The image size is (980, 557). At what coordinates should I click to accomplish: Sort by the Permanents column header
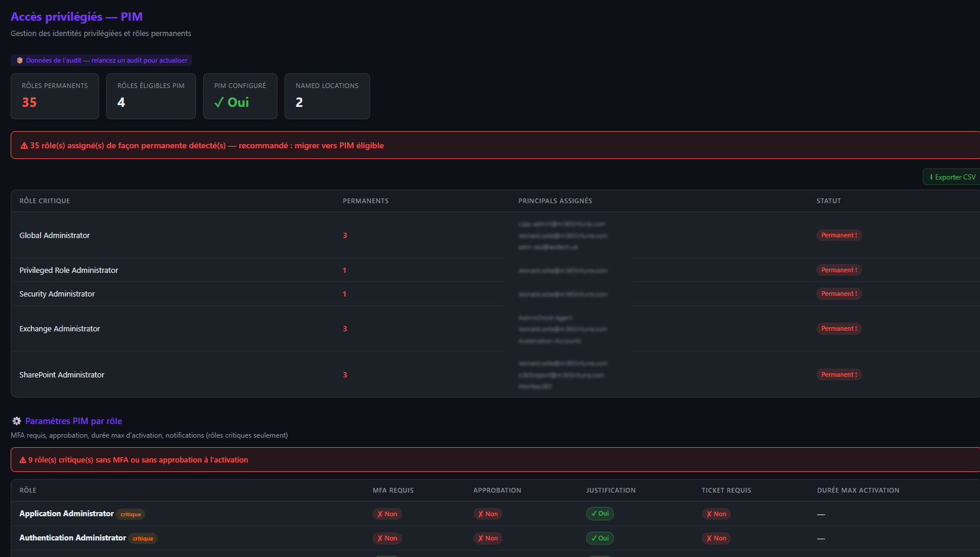(365, 201)
